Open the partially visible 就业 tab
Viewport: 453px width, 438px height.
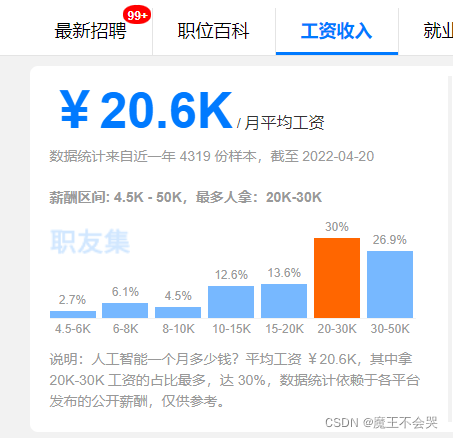[438, 31]
